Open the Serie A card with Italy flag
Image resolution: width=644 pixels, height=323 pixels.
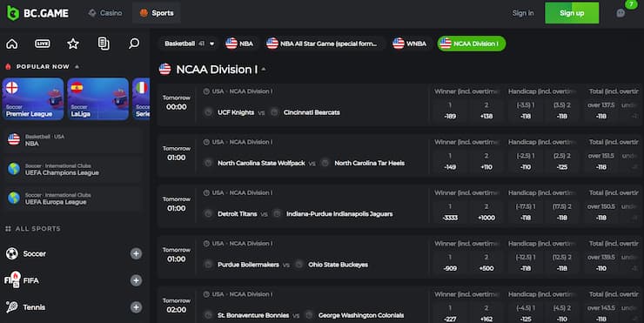[141, 99]
